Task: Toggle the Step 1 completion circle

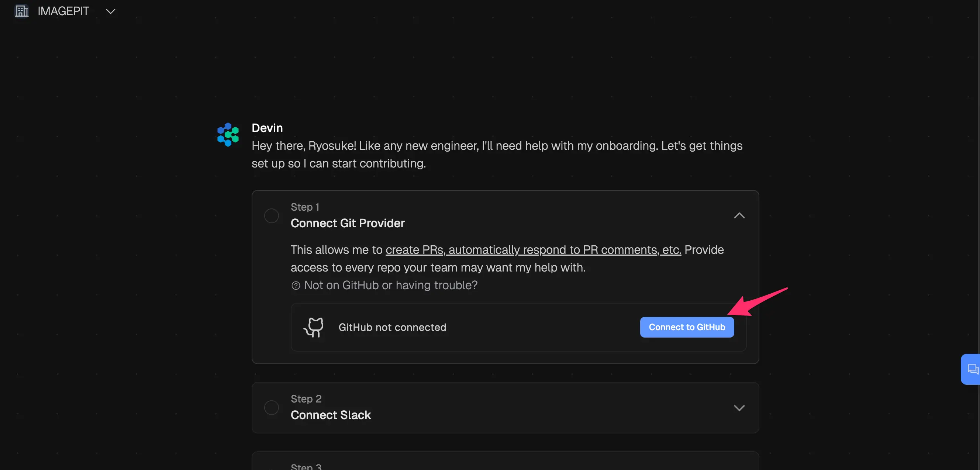Action: 271,215
